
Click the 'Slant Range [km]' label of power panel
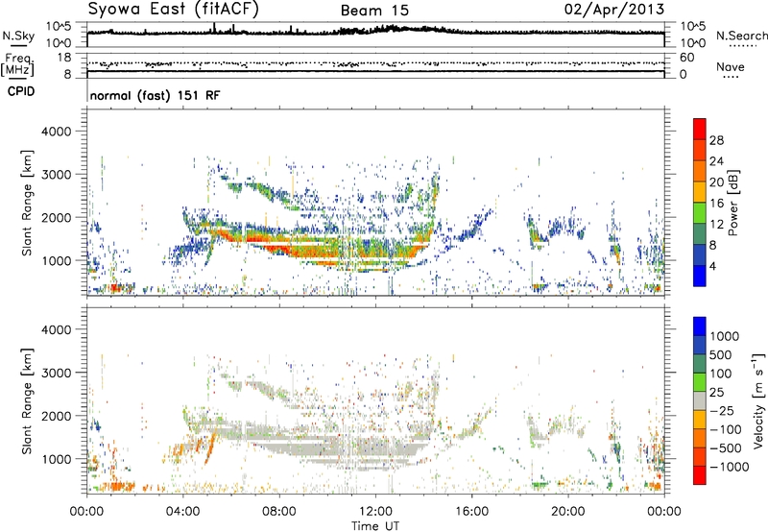27,203
